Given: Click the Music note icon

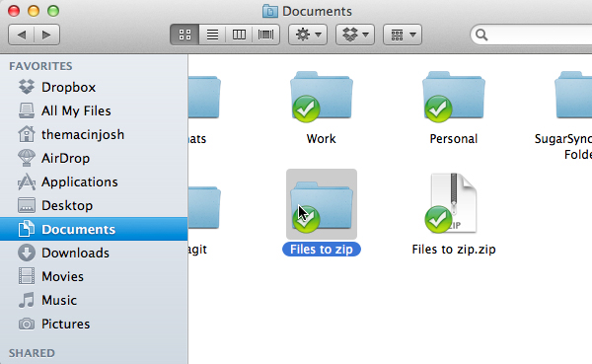Looking at the screenshot, I should click(x=27, y=300).
